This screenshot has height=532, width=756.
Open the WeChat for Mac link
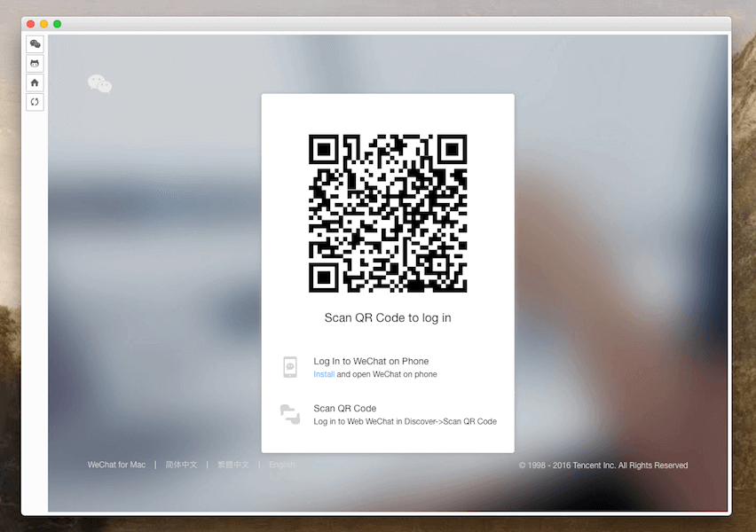(116, 465)
